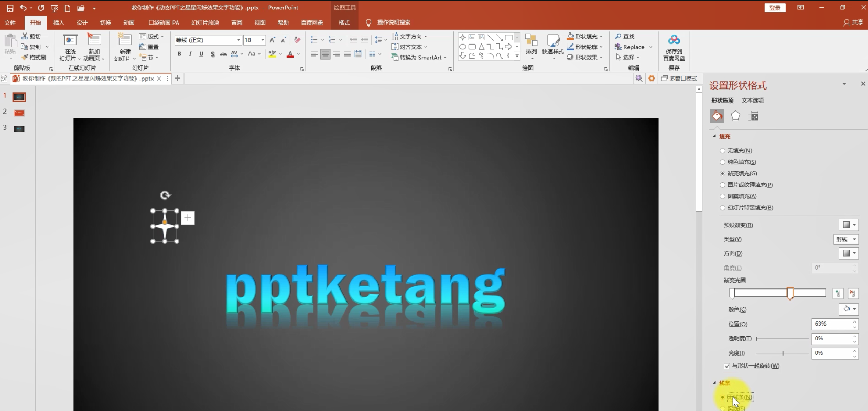Select Solid fill (纯色填充) radio button
868x411 pixels.
[722, 162]
